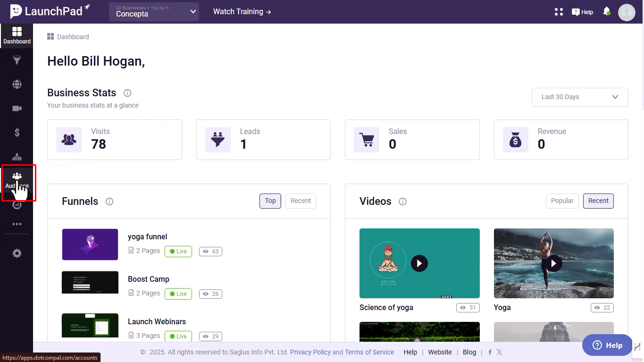Open the globe Websites sidebar icon

[17, 84]
